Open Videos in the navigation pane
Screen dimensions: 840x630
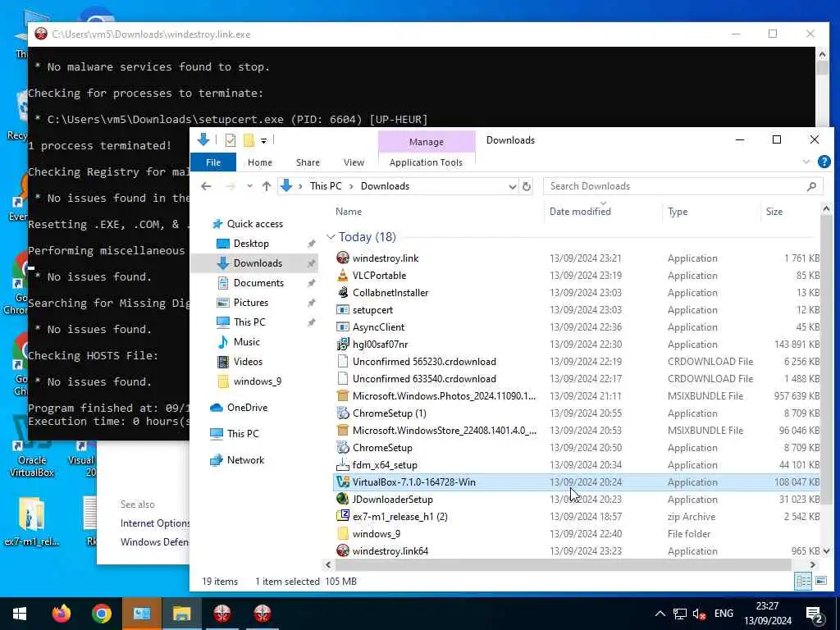[248, 362]
